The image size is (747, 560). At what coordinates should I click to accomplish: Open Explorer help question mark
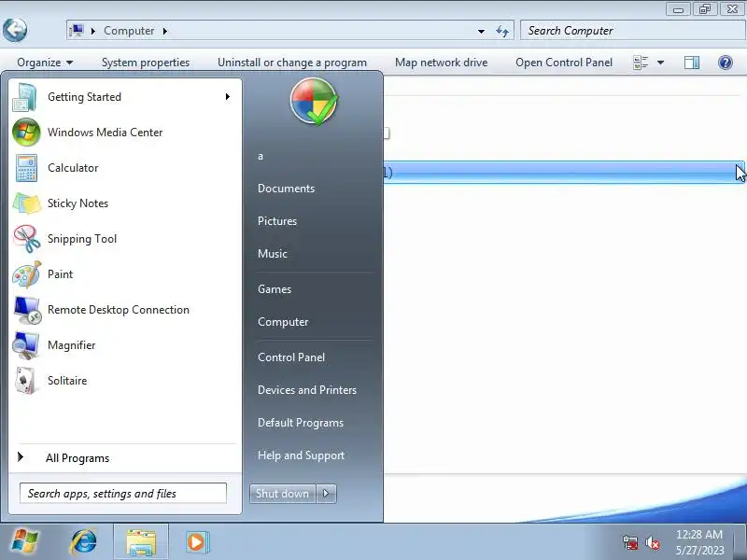click(x=726, y=63)
